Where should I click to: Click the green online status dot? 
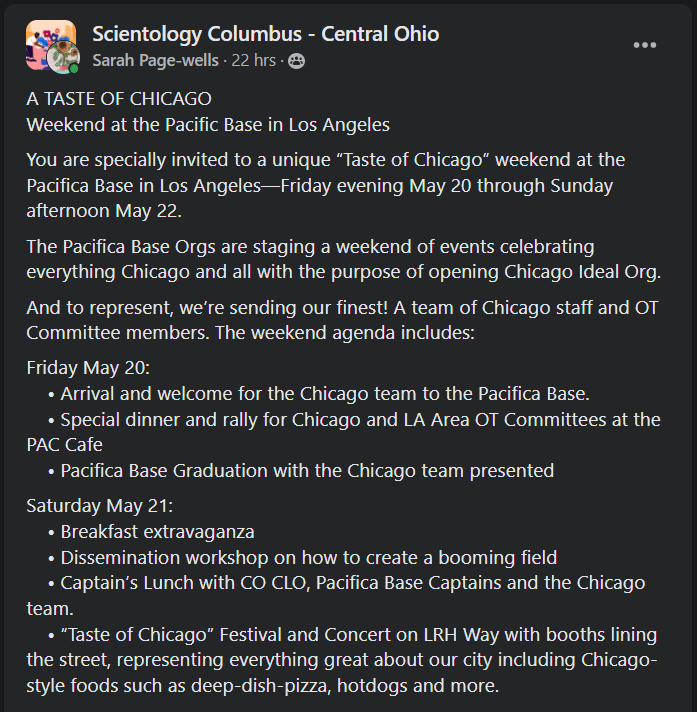tap(74, 69)
